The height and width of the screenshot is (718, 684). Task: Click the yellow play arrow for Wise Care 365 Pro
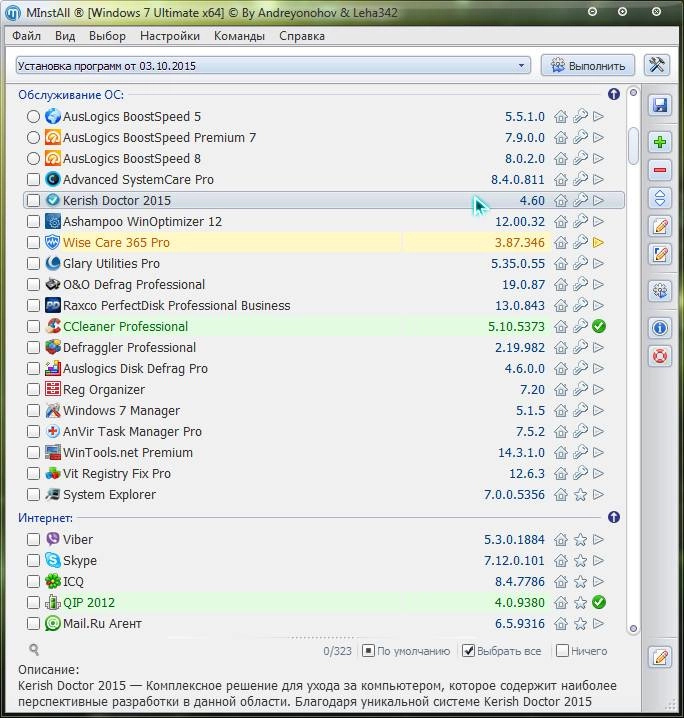pos(598,242)
